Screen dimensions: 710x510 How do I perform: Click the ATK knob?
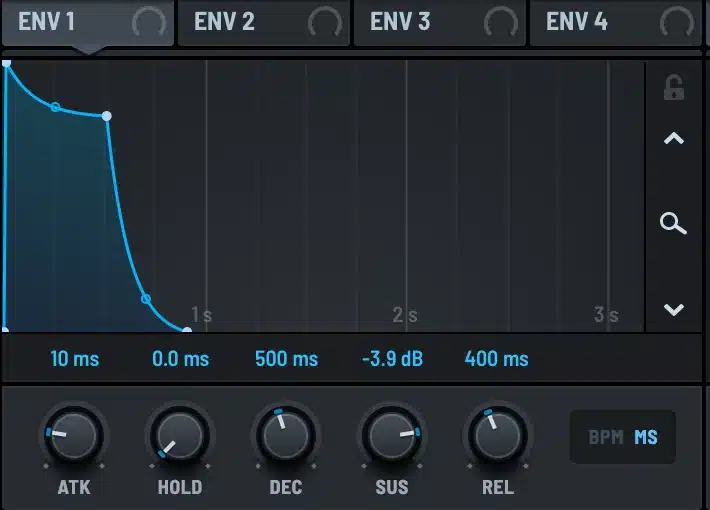(x=74, y=436)
